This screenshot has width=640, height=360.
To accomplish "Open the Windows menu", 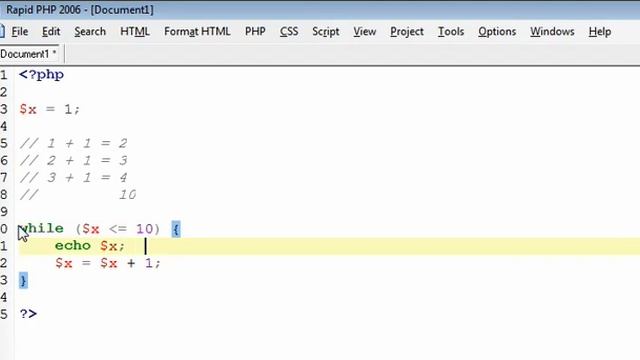I will (552, 32).
